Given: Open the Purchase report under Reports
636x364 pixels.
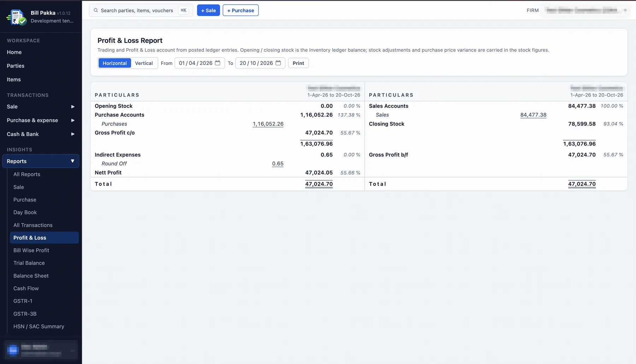Looking at the screenshot, I should 44,200.
